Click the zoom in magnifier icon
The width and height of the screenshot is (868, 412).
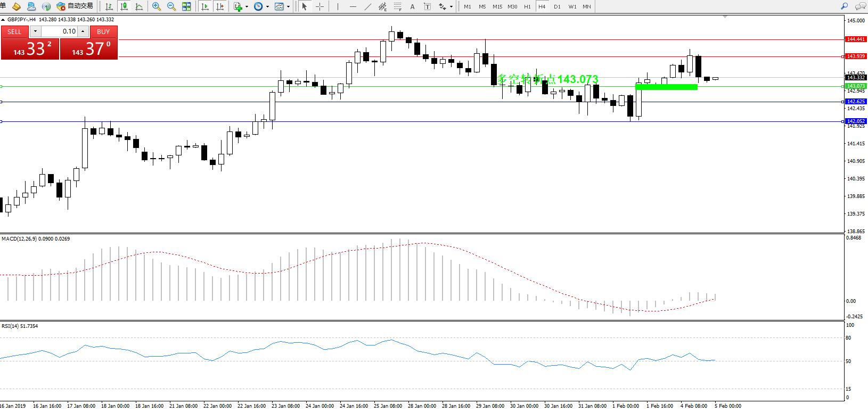tap(157, 6)
